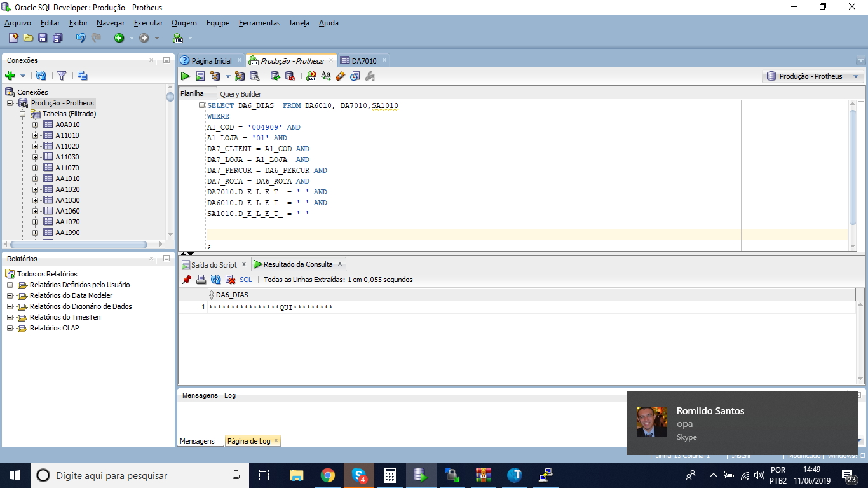Minimize the Relatórios panel
Image resolution: width=868 pixels, height=488 pixels.
(x=166, y=259)
